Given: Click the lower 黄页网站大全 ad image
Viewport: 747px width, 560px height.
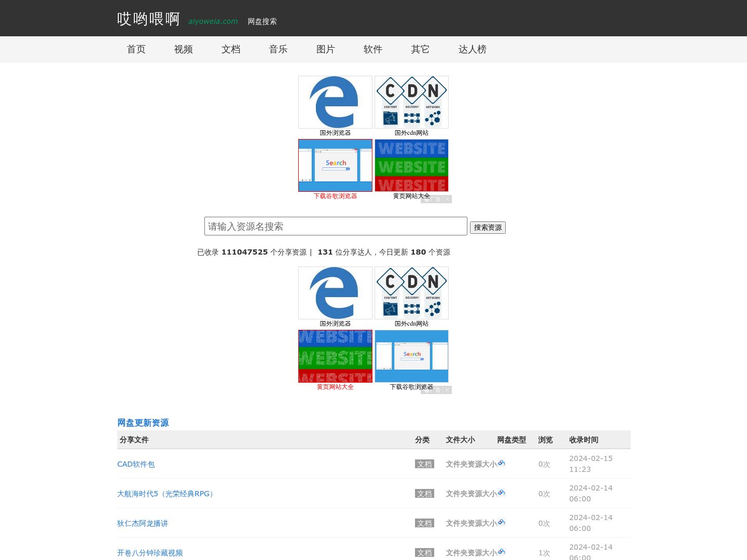Looking at the screenshot, I should [335, 356].
